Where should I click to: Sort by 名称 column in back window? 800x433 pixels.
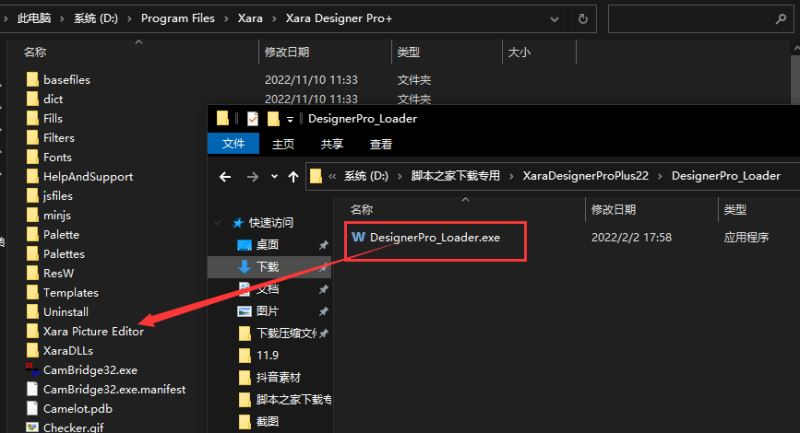click(x=35, y=52)
